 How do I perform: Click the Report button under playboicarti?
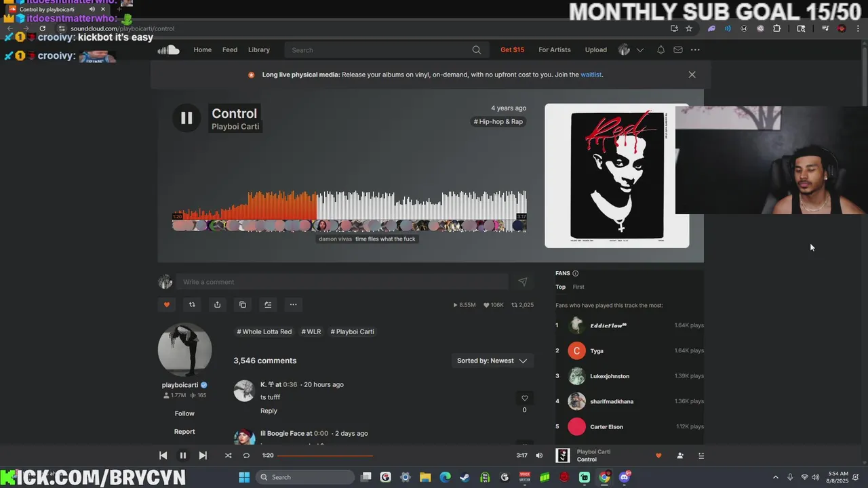point(184,432)
